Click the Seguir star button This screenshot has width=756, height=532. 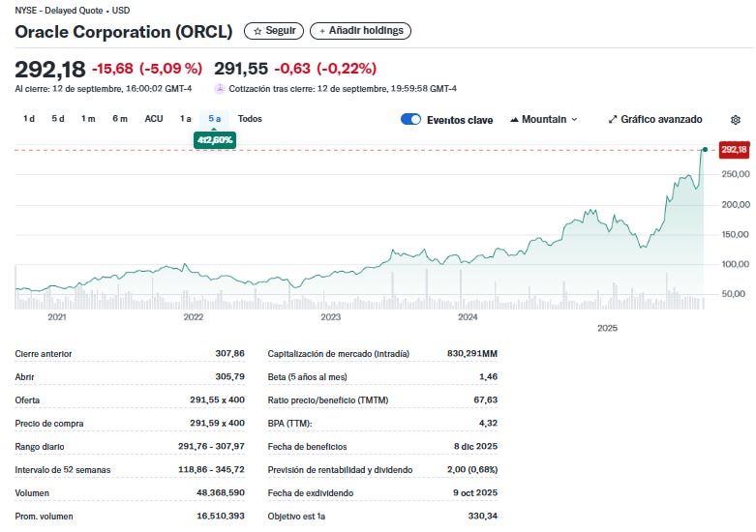click(274, 31)
